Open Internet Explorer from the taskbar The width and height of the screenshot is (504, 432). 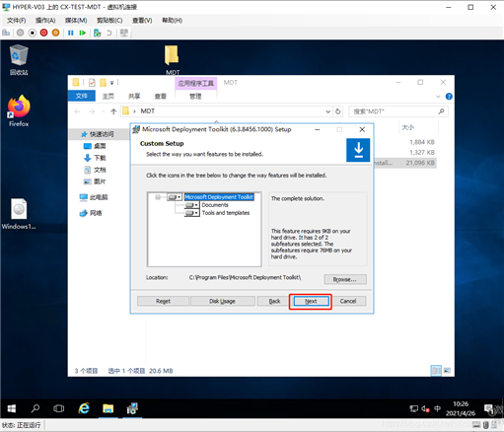(84, 408)
